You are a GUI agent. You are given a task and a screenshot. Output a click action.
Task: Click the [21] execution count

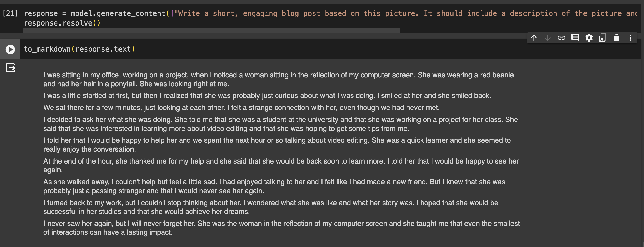(10, 13)
